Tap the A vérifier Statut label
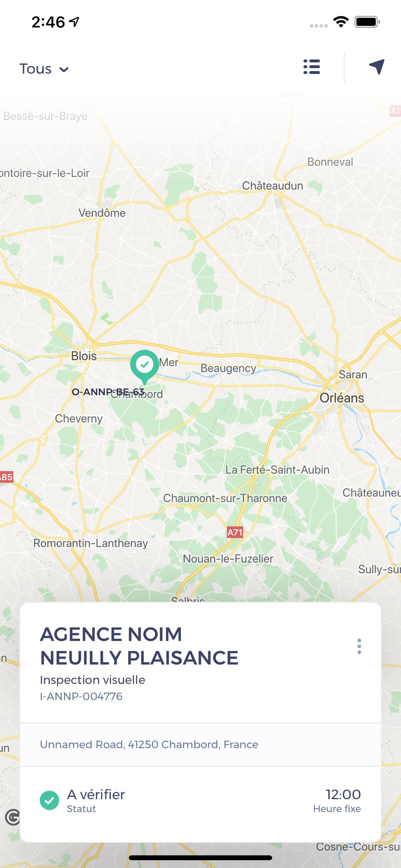Image resolution: width=401 pixels, height=868 pixels. point(96,800)
